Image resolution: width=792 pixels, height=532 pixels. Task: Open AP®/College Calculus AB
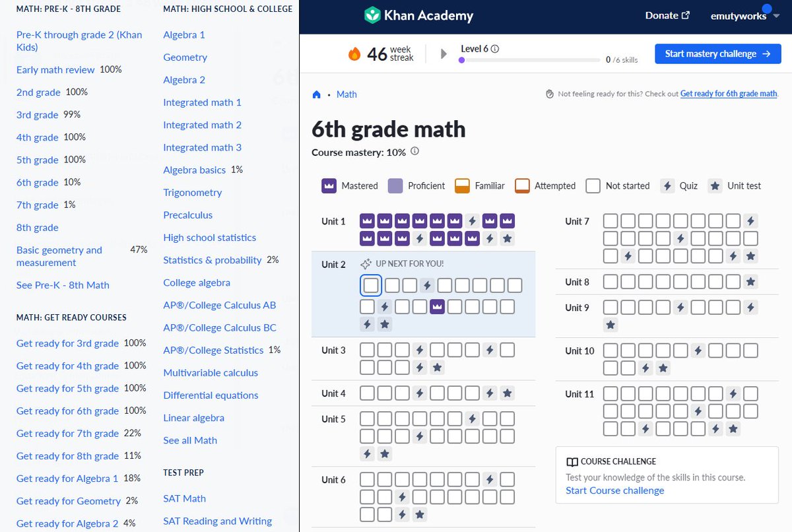tap(220, 305)
